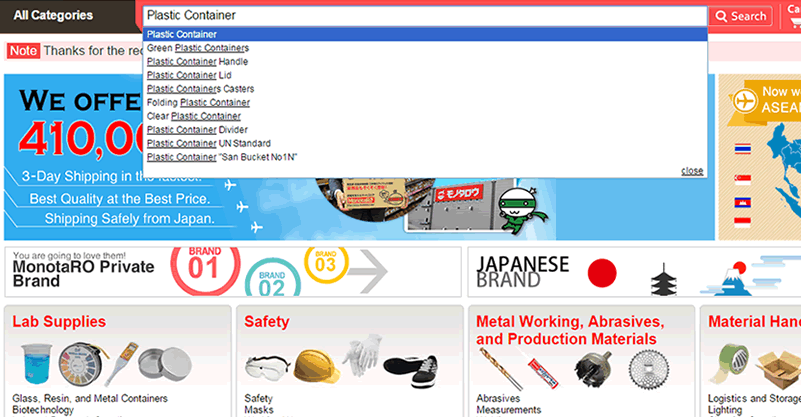Click the BRAND 02 teal circle
Image resolution: width=801 pixels, height=417 pixels.
[x=273, y=279]
